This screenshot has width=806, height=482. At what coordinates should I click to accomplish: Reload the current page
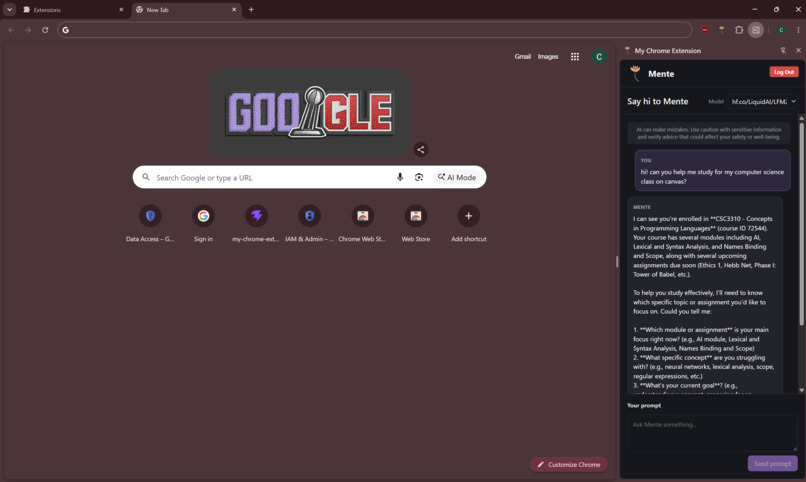(45, 30)
